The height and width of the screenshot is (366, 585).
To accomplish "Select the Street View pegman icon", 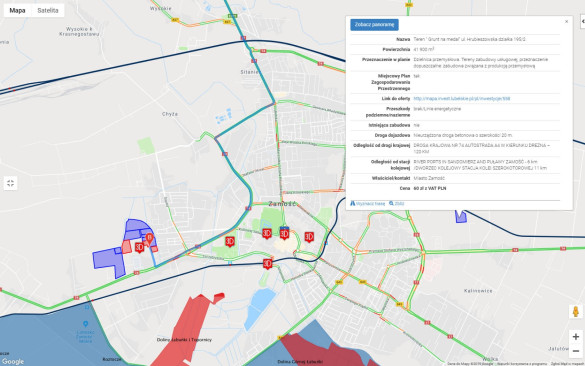I will tap(576, 312).
